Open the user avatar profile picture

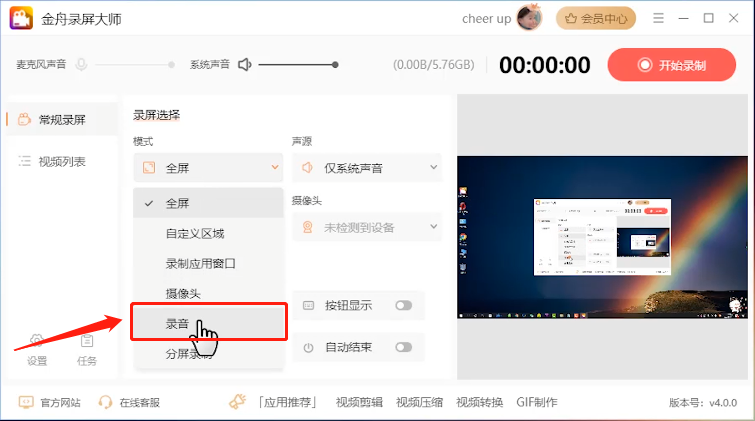529,18
